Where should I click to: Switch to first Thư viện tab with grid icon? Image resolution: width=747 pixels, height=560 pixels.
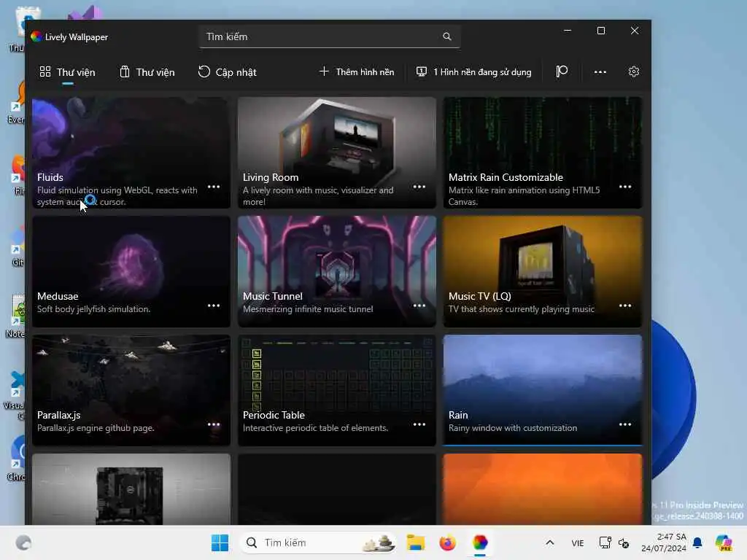coord(67,72)
